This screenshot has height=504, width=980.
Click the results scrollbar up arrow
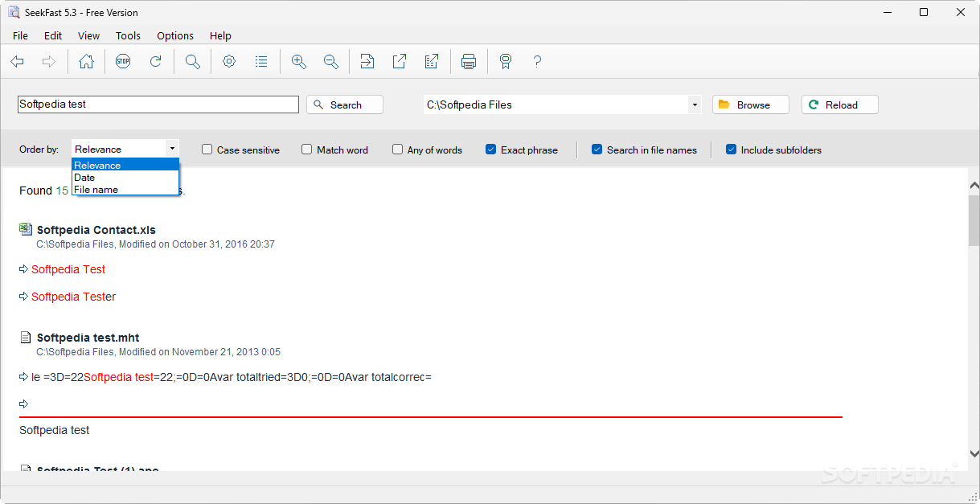974,185
